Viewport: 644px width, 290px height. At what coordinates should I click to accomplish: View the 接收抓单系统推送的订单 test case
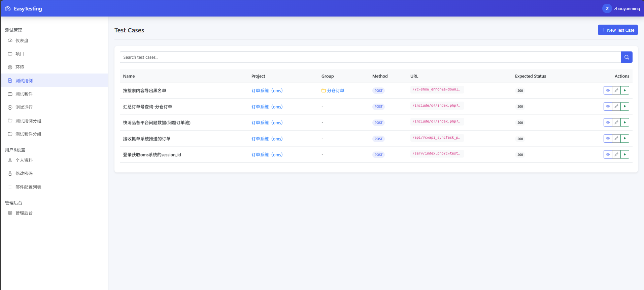[608, 138]
